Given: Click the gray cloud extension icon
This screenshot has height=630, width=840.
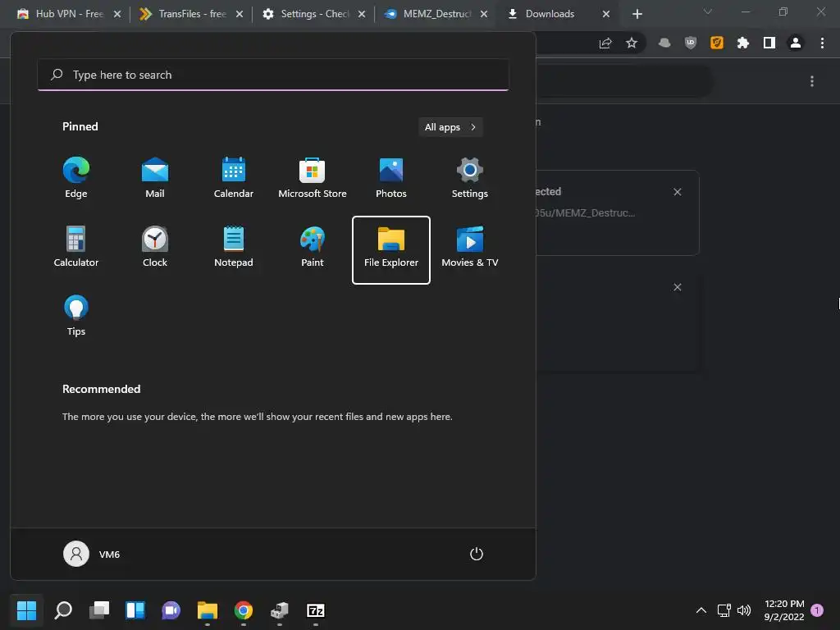Looking at the screenshot, I should (x=664, y=43).
